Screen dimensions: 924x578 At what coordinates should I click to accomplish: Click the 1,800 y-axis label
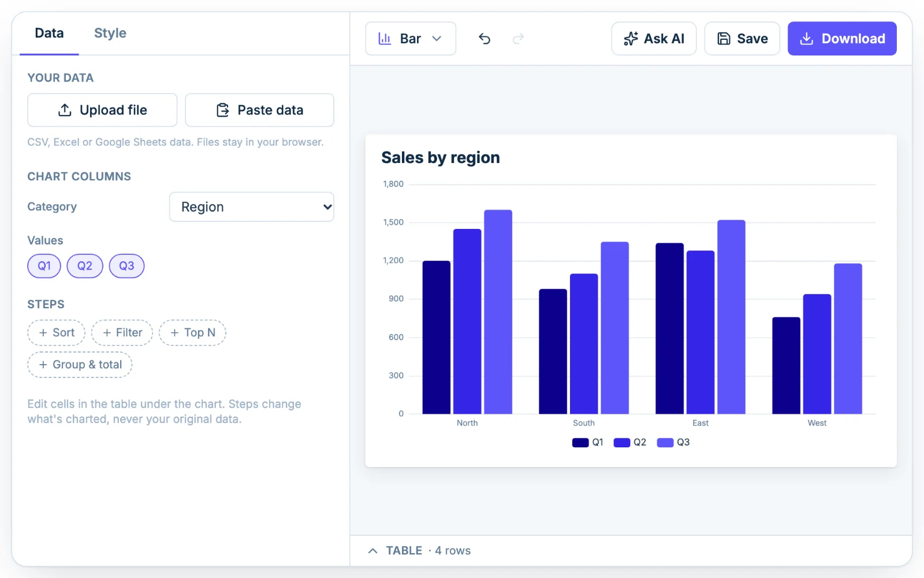(393, 184)
